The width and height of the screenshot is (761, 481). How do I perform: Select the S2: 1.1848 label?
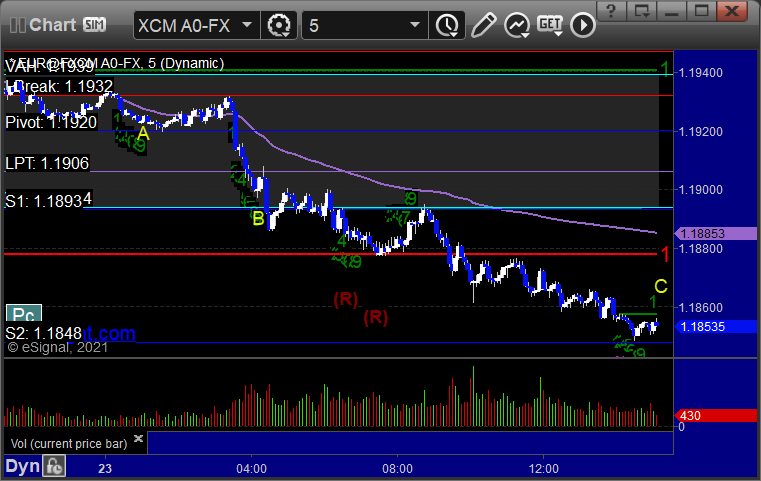pyautogui.click(x=44, y=333)
